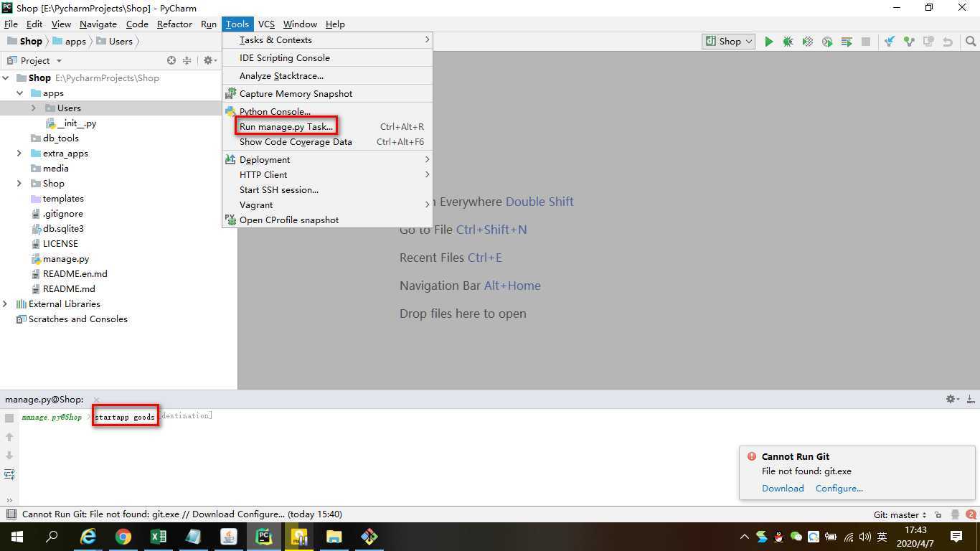980x551 pixels.
Task: Select Capture Memory Snapshot
Action: pyautogui.click(x=327, y=94)
